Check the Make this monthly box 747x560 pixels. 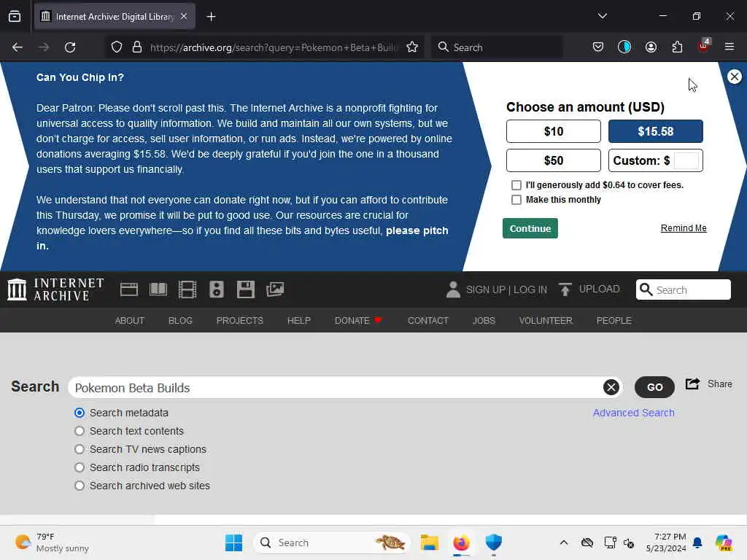[516, 200]
